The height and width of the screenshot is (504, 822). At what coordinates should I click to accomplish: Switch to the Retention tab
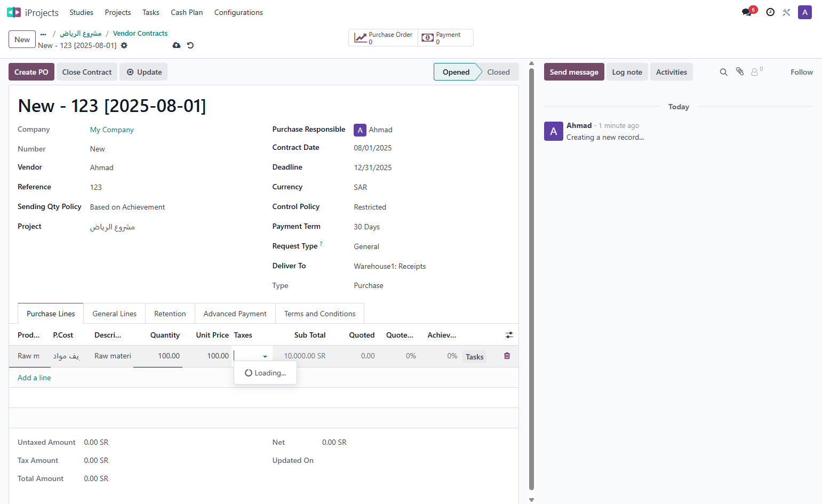pos(170,314)
